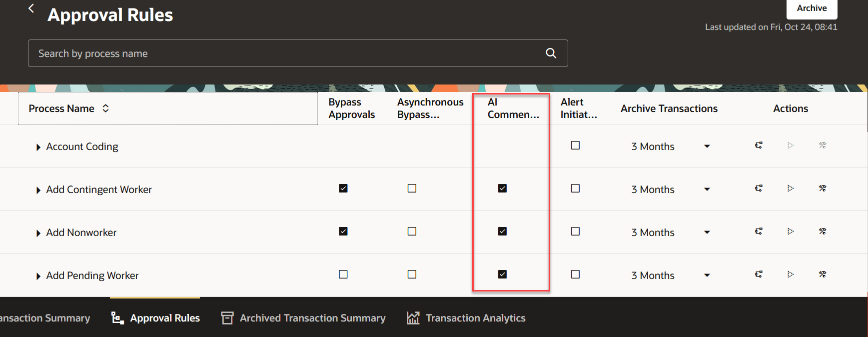Expand the Add Pending Worker row
The width and height of the screenshot is (868, 337).
tap(38, 275)
